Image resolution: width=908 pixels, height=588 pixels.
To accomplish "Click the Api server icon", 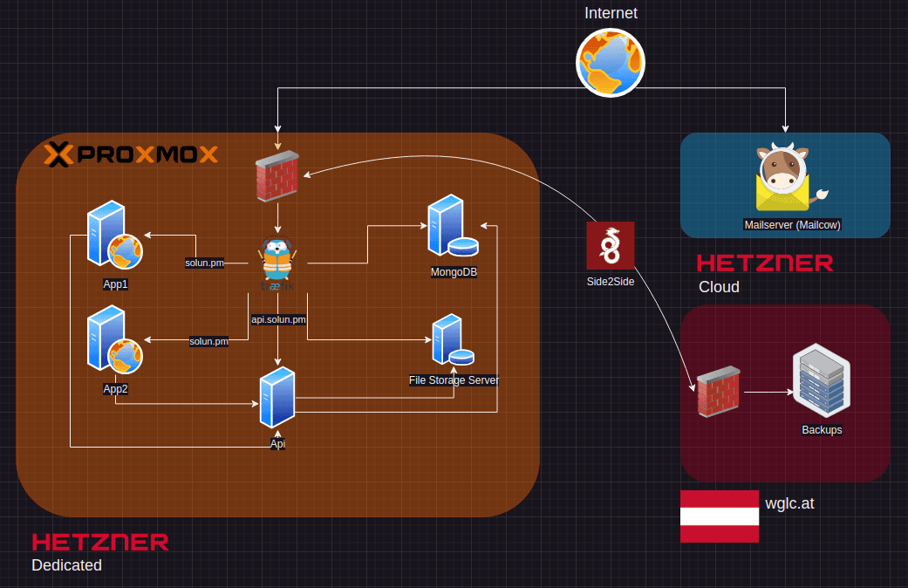I will click(277, 397).
